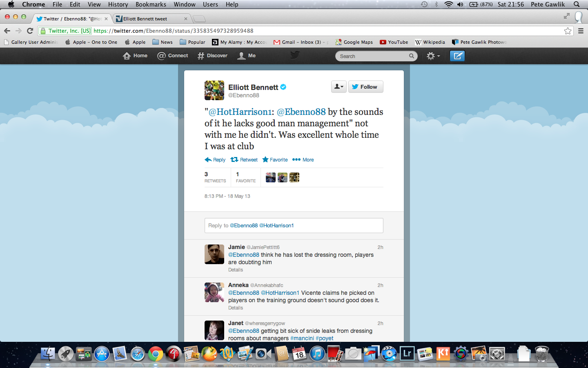Viewport: 588px width, 368px height.
Task: Click the Twitter bird logo in the navbar
Action: pos(295,55)
